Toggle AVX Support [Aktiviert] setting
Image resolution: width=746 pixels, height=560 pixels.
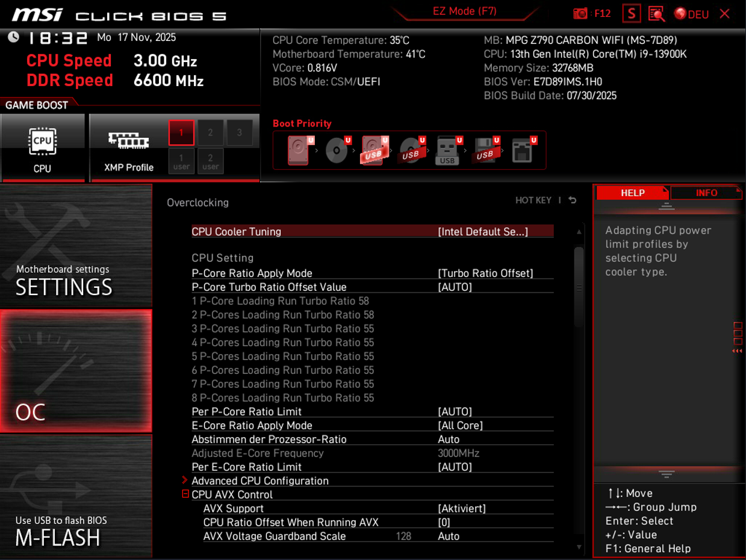462,509
